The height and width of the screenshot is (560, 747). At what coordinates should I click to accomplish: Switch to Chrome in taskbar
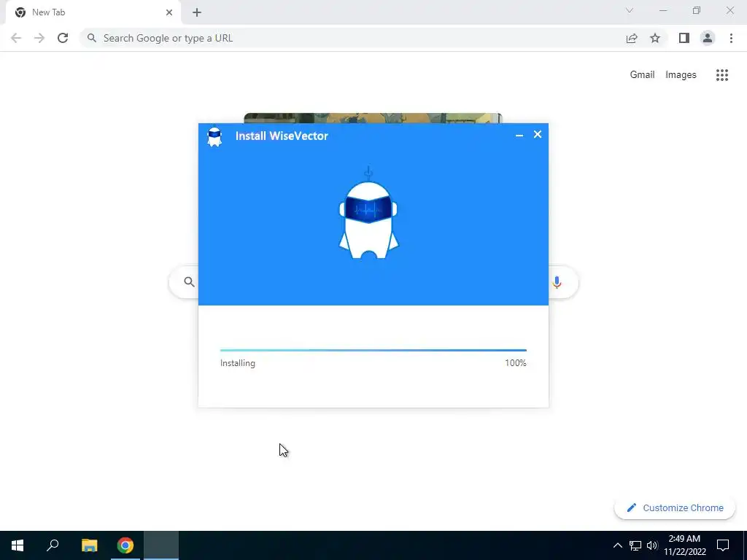click(125, 545)
